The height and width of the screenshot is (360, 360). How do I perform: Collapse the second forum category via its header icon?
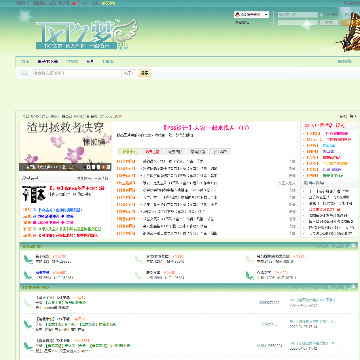click(354, 287)
